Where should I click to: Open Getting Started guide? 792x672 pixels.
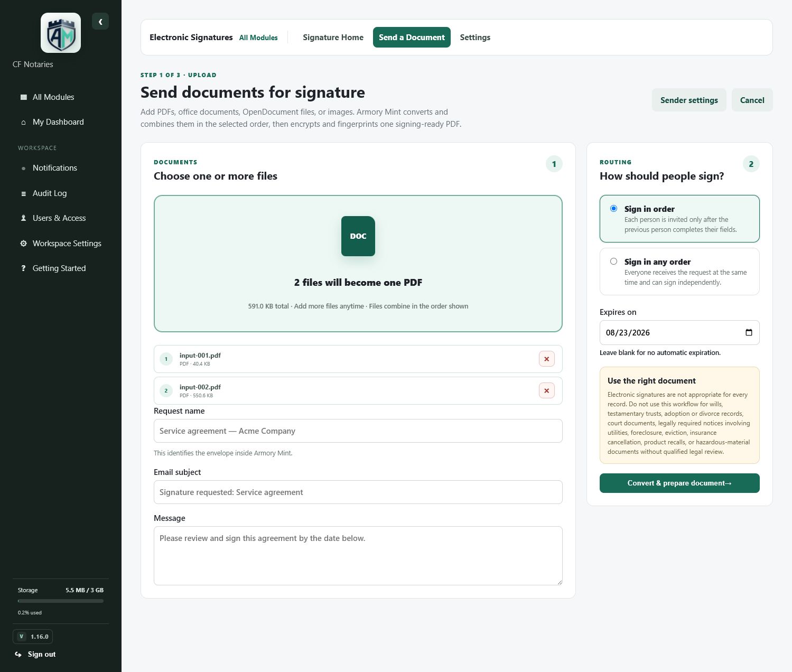[x=60, y=268]
